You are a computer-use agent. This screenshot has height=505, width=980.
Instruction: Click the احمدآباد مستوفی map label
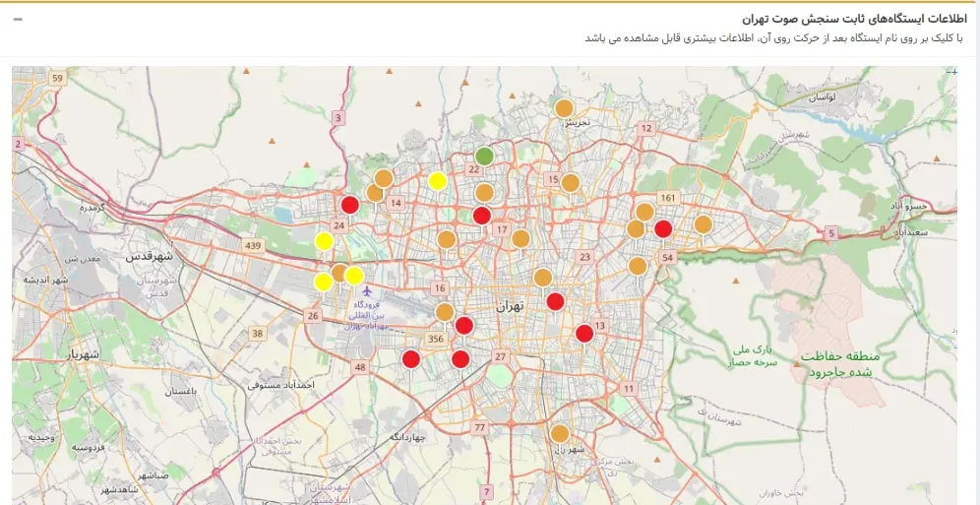pos(280,385)
